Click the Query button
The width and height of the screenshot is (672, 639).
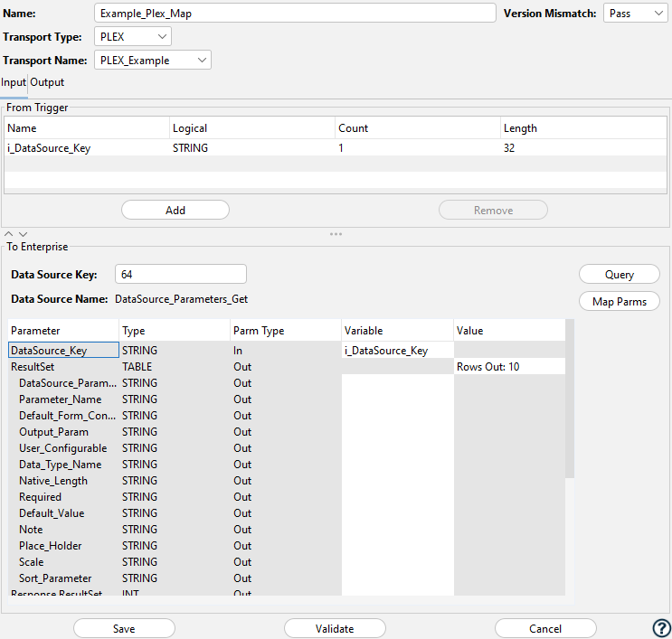(619, 274)
